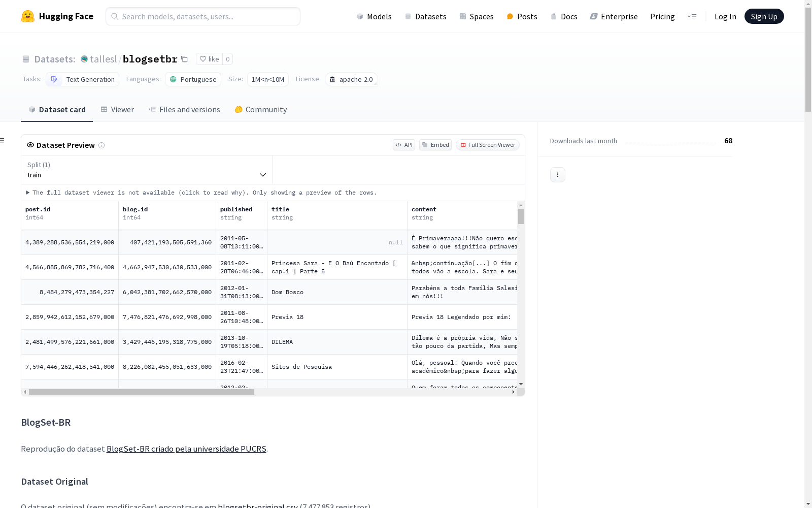Open the table of contents sidebar icon
Image resolution: width=812 pixels, height=508 pixels.
click(x=3, y=140)
